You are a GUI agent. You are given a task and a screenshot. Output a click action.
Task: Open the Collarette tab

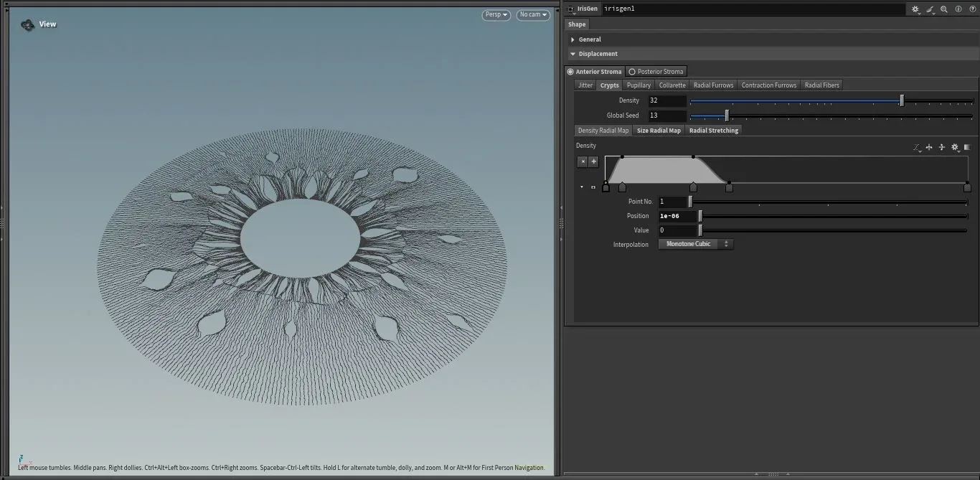(x=672, y=85)
